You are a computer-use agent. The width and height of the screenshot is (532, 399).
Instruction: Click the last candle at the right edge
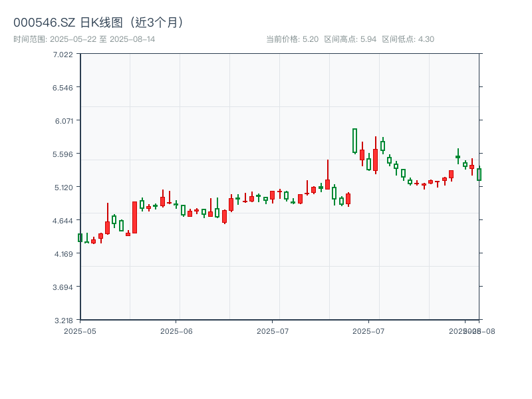pyautogui.click(x=479, y=174)
